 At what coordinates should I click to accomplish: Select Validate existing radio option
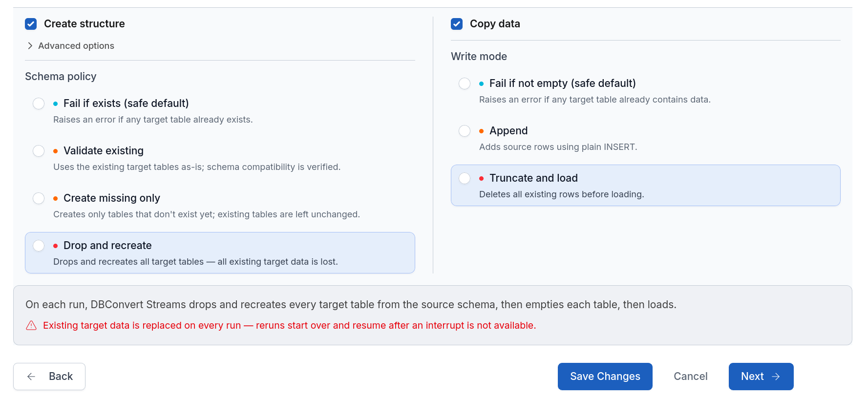point(39,151)
